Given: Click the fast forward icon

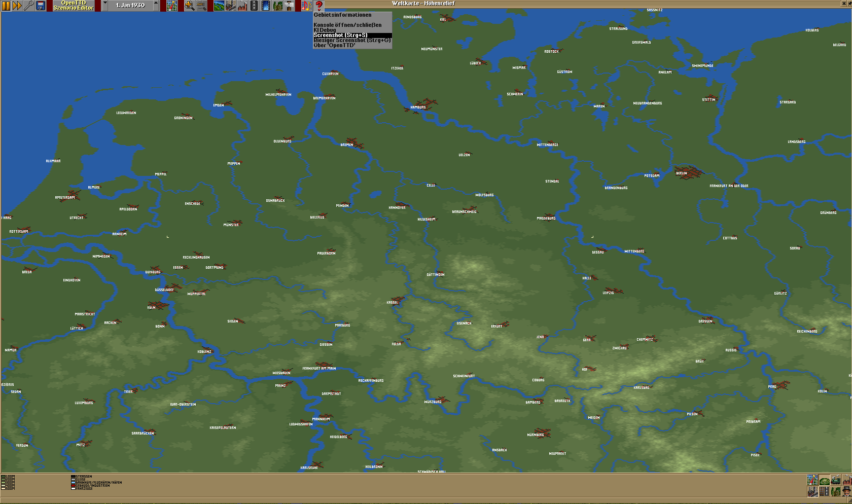Looking at the screenshot, I should [x=17, y=6].
